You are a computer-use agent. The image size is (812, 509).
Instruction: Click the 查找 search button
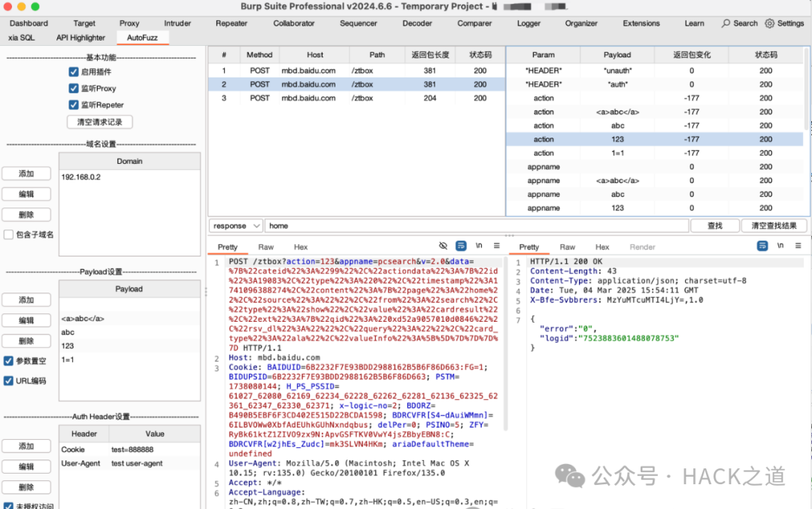[715, 226]
